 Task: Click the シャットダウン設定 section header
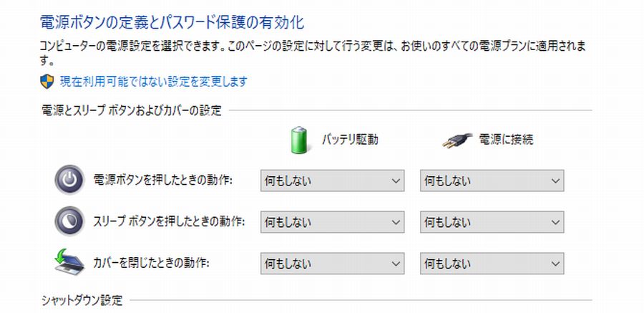[82, 301]
